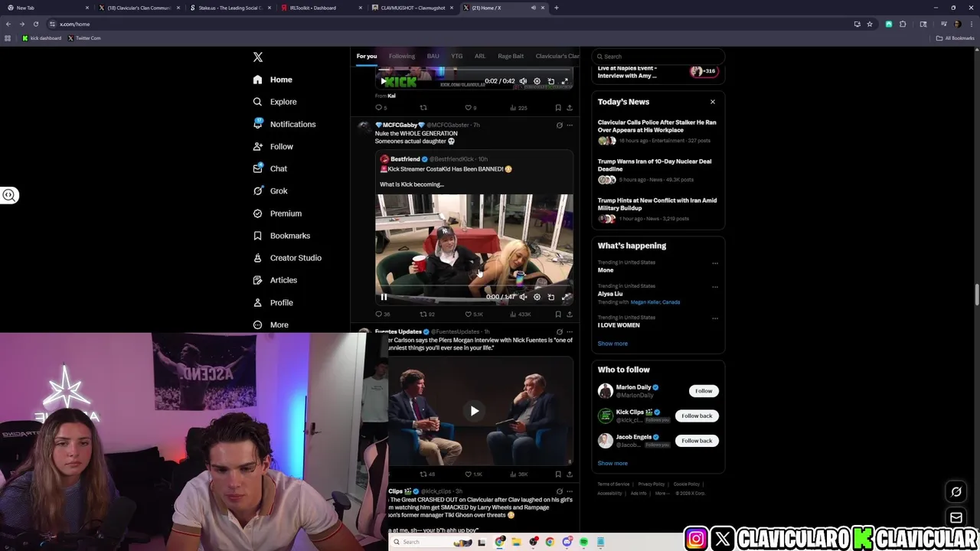Open more options on Kick Clips post
The height and width of the screenshot is (551, 980).
tap(569, 491)
